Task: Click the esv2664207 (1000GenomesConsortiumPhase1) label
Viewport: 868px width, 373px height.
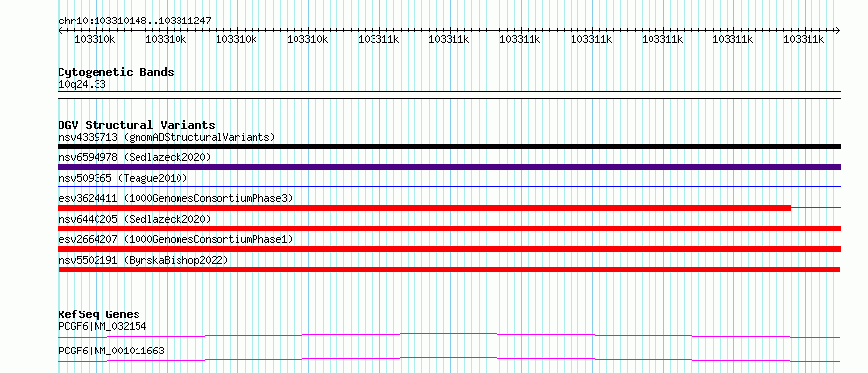Action: [x=176, y=239]
